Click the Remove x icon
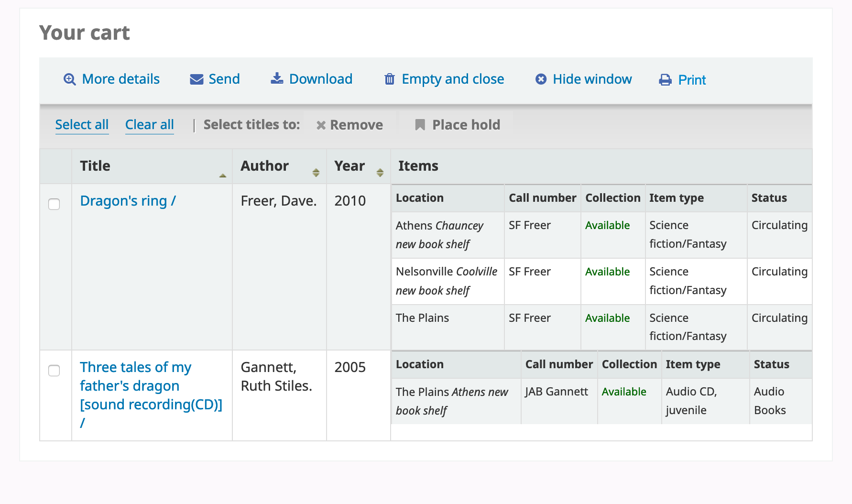 (321, 125)
